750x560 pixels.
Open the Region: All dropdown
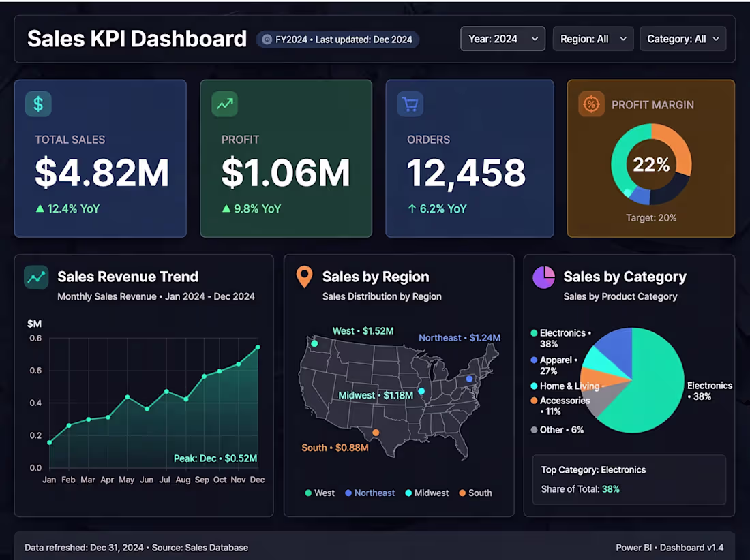[593, 39]
